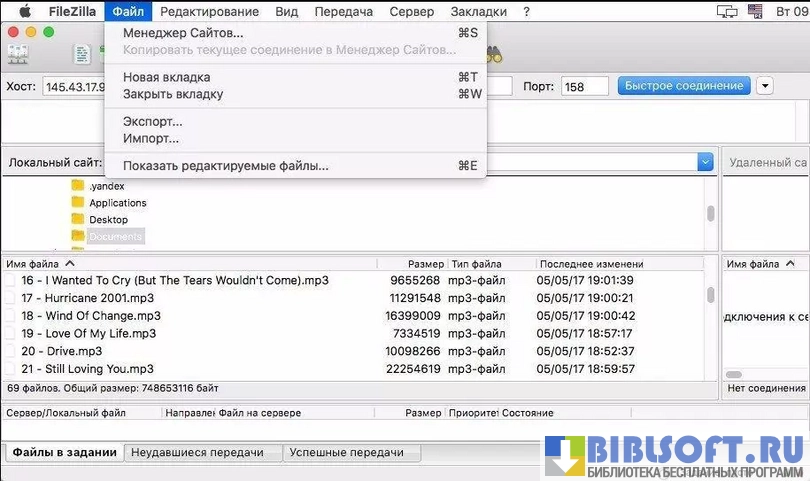The height and width of the screenshot is (481, 810).
Task: Switch to the 'Неудавшиеся передачи' tab
Action: [203, 453]
